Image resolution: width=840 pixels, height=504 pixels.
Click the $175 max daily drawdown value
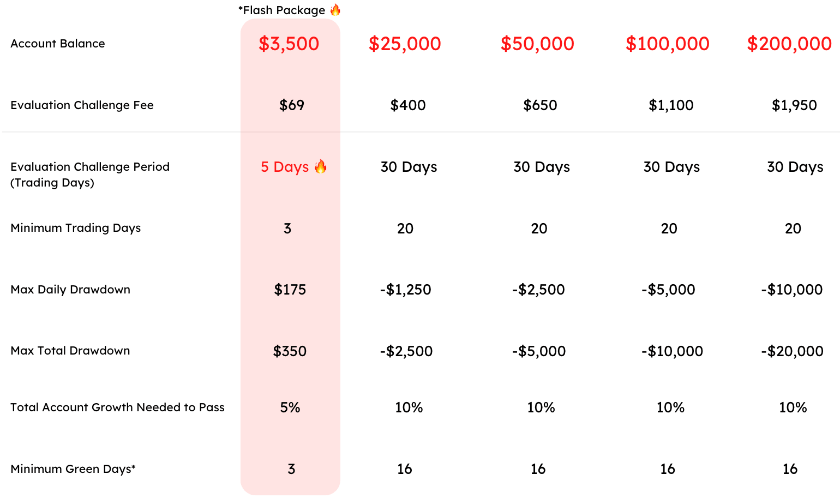click(x=290, y=290)
